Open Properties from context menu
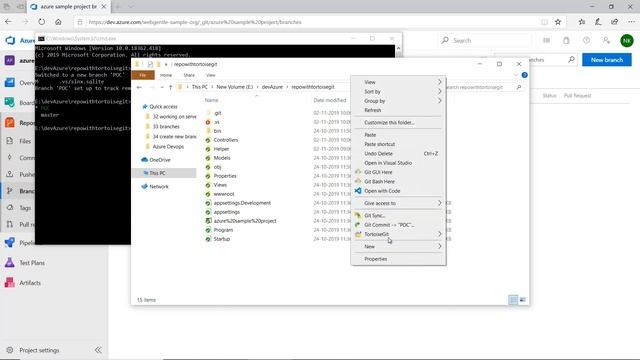The image size is (640, 360). [x=398, y=259]
